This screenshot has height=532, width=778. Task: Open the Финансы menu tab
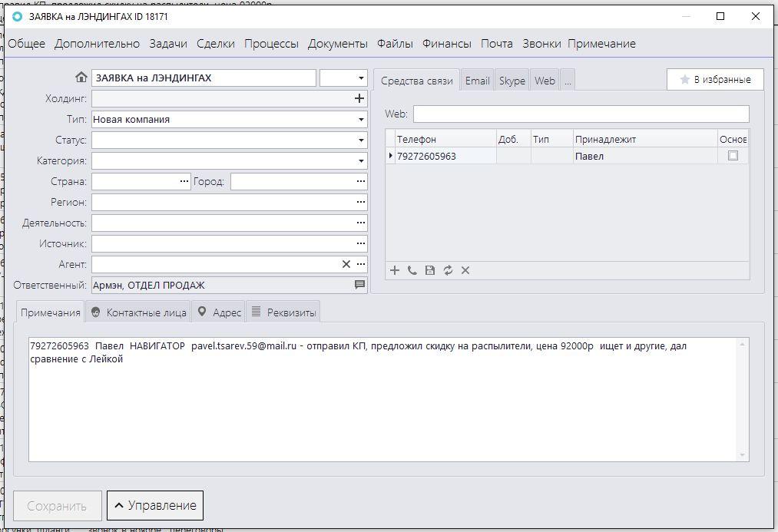pyautogui.click(x=447, y=44)
